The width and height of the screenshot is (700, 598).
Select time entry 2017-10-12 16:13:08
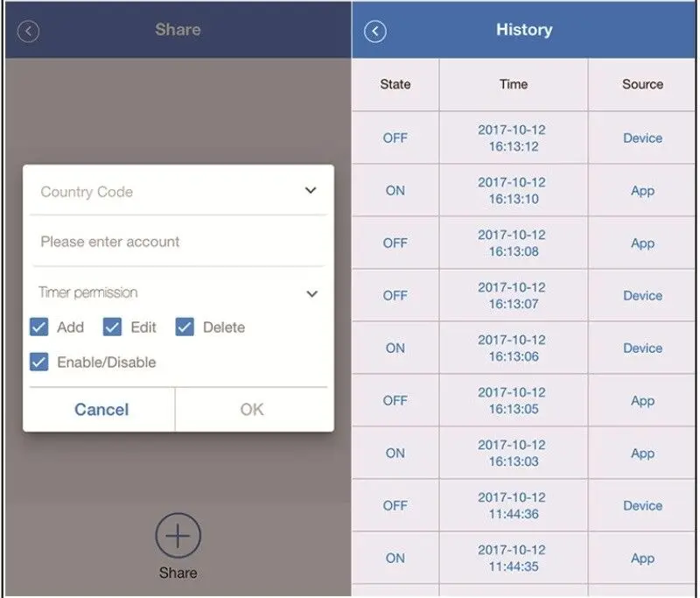(x=513, y=243)
